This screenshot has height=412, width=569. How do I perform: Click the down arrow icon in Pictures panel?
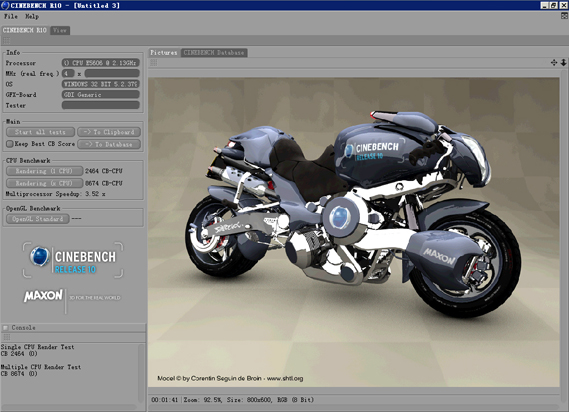(563, 62)
